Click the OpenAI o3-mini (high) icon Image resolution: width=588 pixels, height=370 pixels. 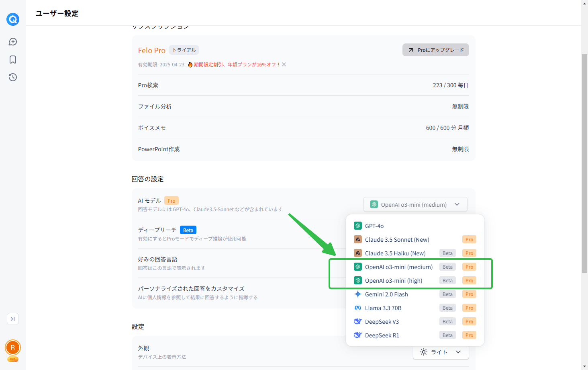pyautogui.click(x=358, y=281)
